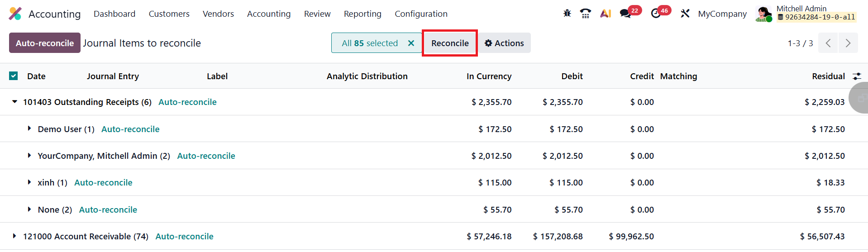Expand the Demo User group
The height and width of the screenshot is (252, 868).
coord(29,129)
